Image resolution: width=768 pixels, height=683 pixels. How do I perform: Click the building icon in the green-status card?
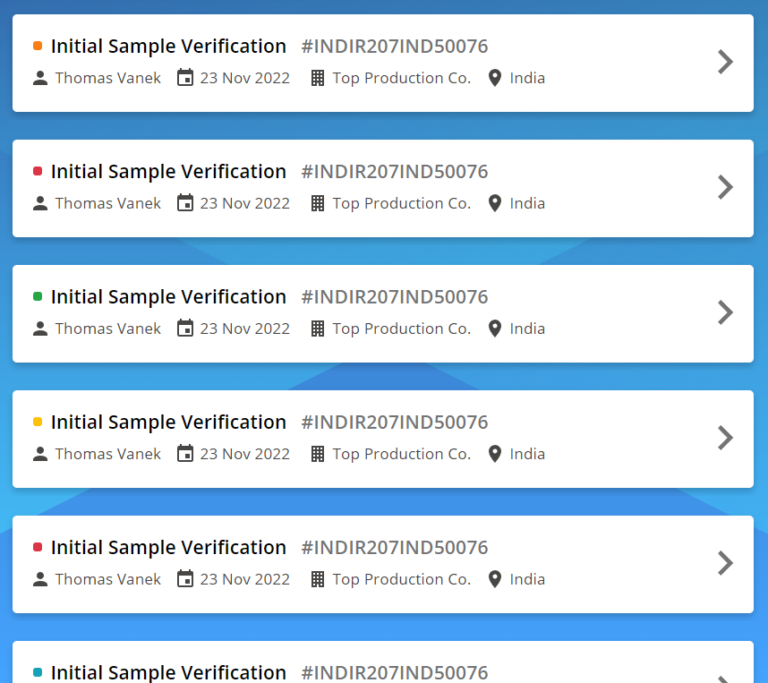[x=318, y=329]
